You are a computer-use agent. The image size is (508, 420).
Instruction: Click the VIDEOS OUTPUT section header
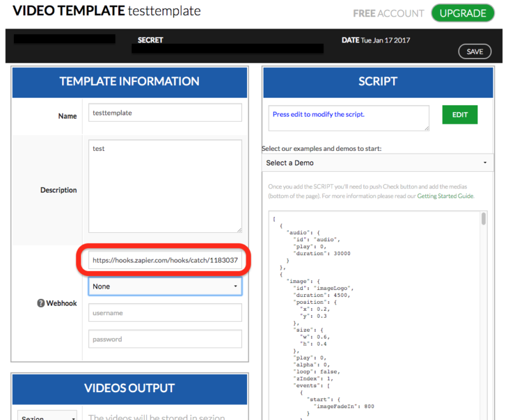tap(130, 388)
